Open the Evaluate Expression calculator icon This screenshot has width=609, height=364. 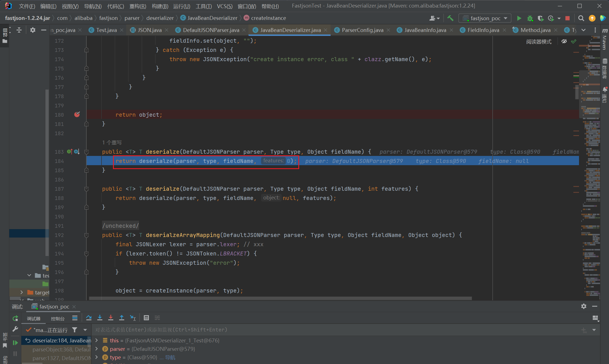click(x=146, y=318)
